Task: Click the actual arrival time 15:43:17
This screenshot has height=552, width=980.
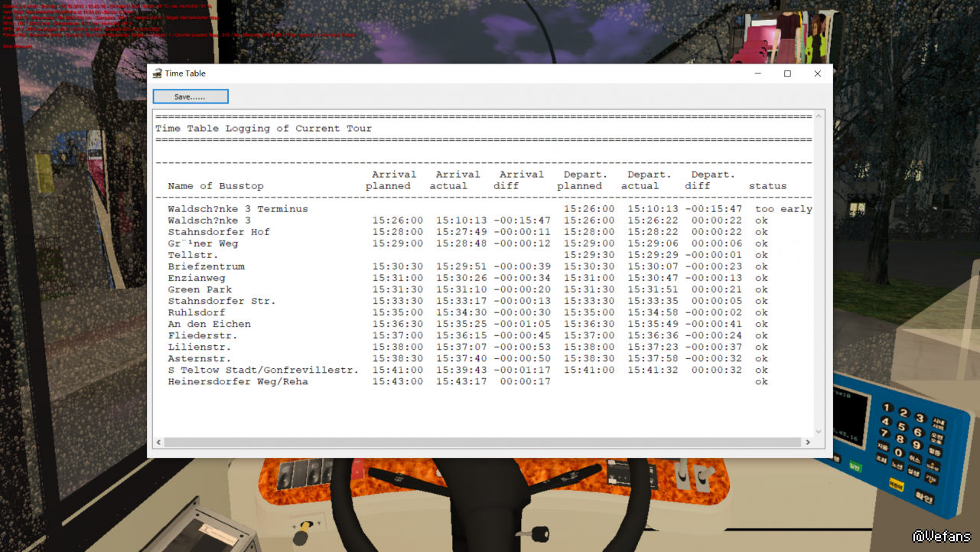Action: [461, 381]
